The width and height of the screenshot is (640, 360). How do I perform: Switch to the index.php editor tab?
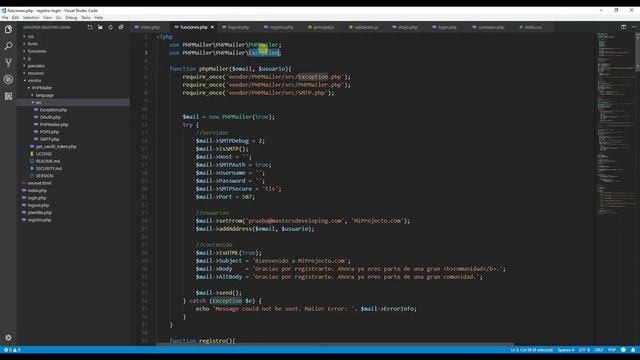click(x=149, y=27)
